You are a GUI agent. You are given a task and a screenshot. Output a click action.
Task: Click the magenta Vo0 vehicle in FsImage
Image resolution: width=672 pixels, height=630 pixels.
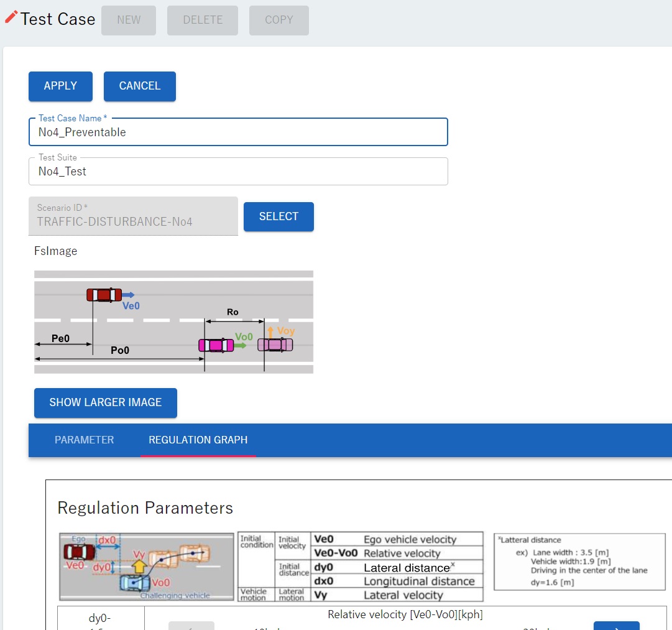[216, 345]
